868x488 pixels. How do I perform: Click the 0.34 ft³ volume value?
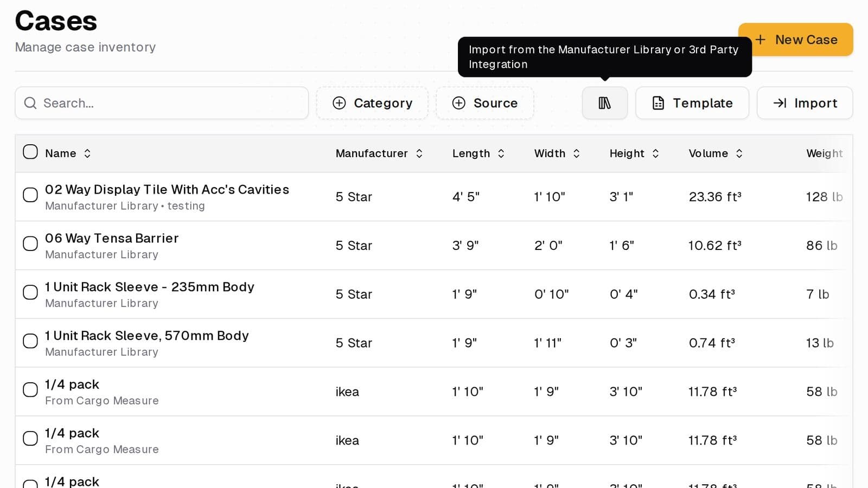click(x=712, y=294)
